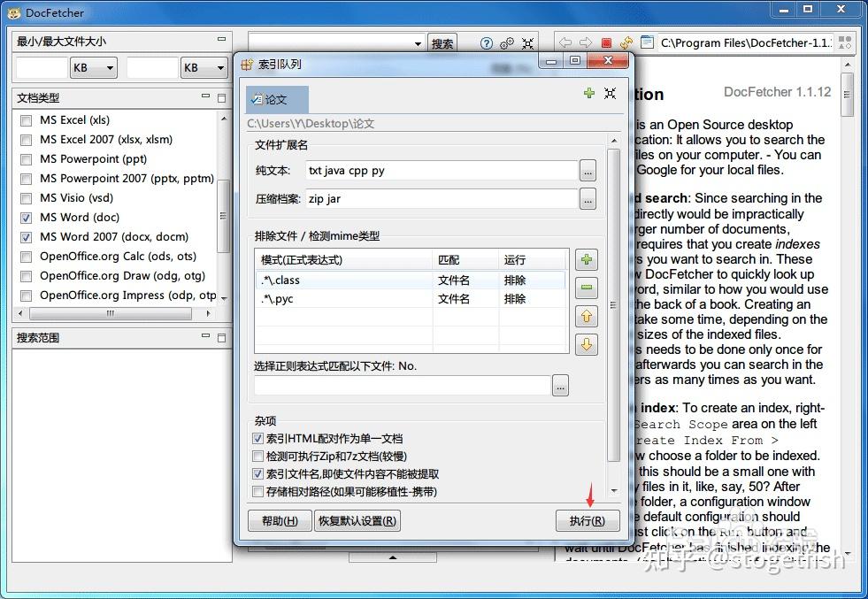868x599 pixels.
Task: Click the red stop icon in preview toolbar
Action: pos(606,42)
